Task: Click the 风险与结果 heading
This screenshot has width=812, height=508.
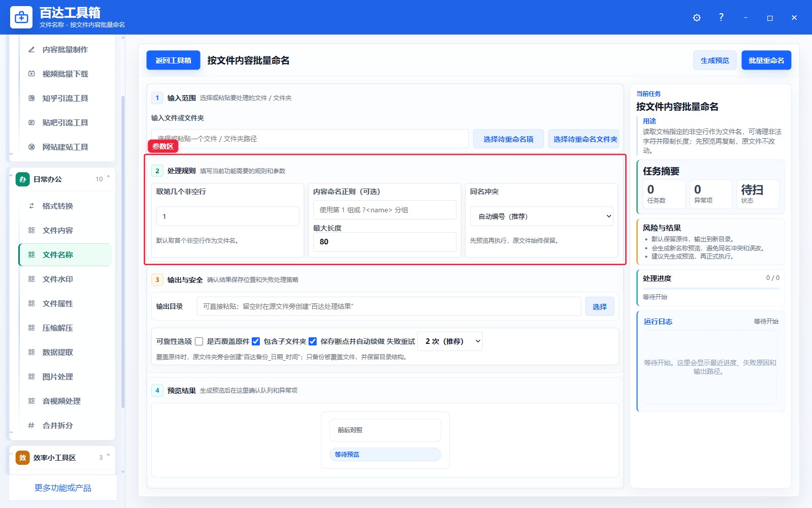Action: (x=662, y=228)
